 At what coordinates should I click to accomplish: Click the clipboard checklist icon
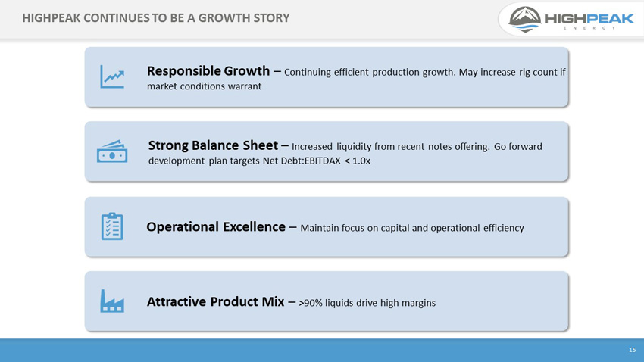coord(112,226)
